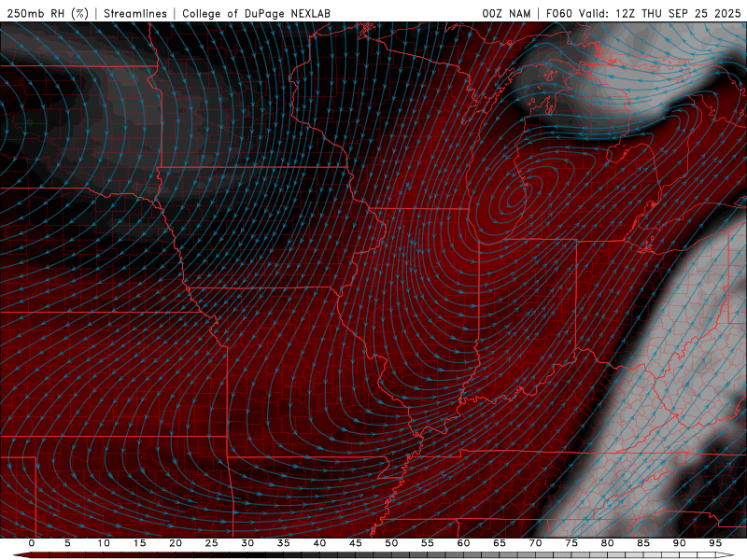Click the colorbar label '15'

pos(139,543)
